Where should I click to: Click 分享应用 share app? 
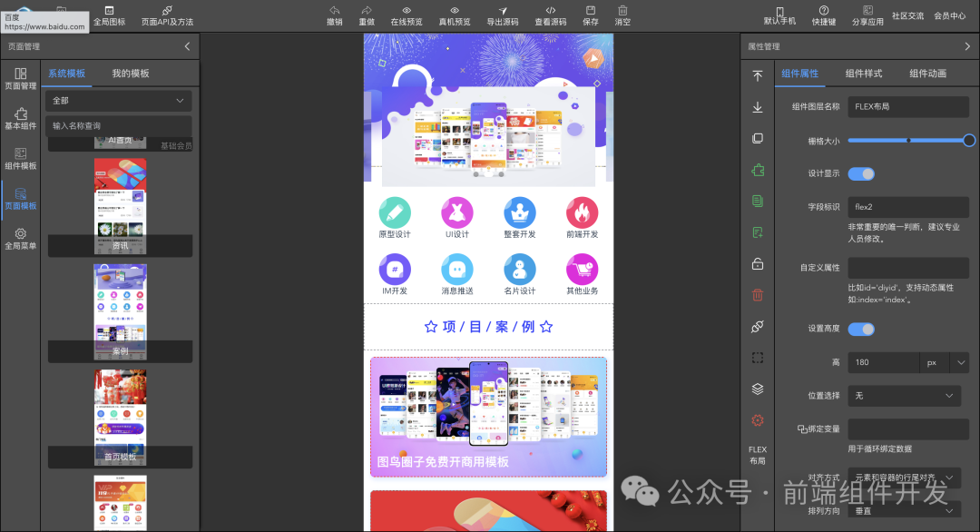pyautogui.click(x=867, y=15)
